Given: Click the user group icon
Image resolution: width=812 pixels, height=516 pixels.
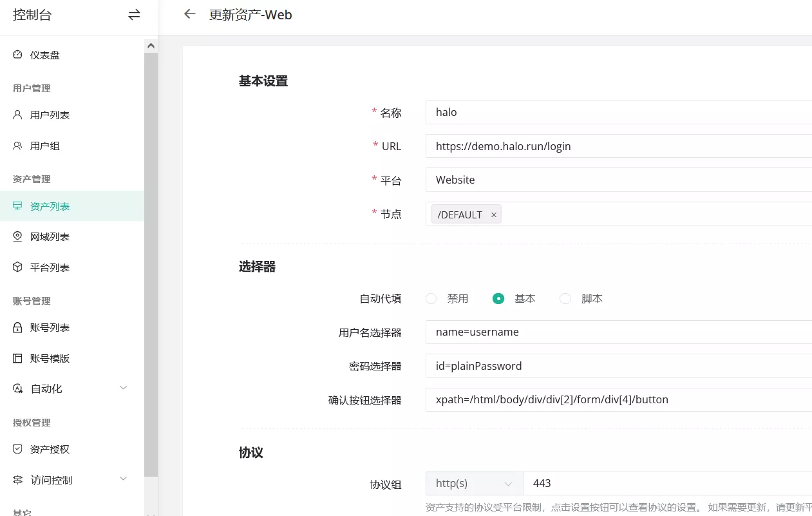Looking at the screenshot, I should (x=17, y=146).
